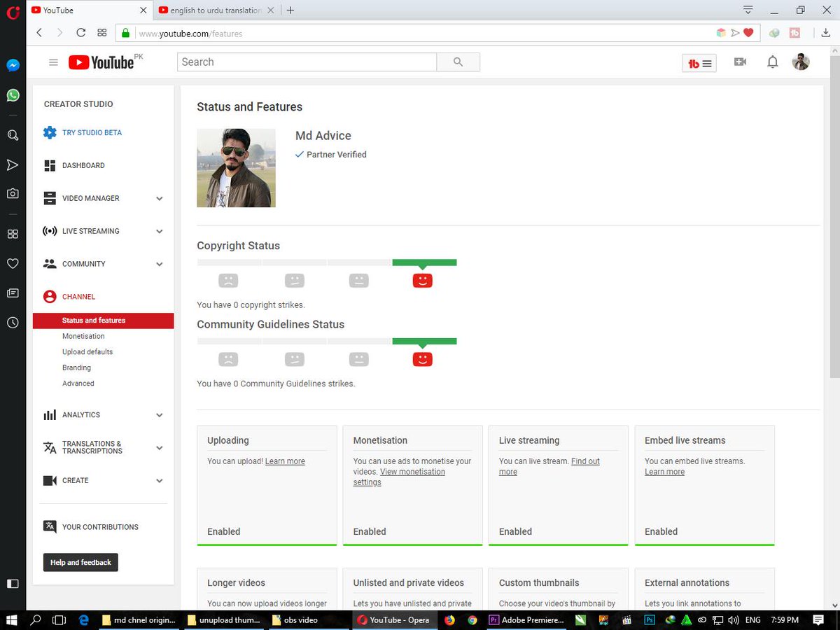Click in the YouTube search field

(x=307, y=62)
